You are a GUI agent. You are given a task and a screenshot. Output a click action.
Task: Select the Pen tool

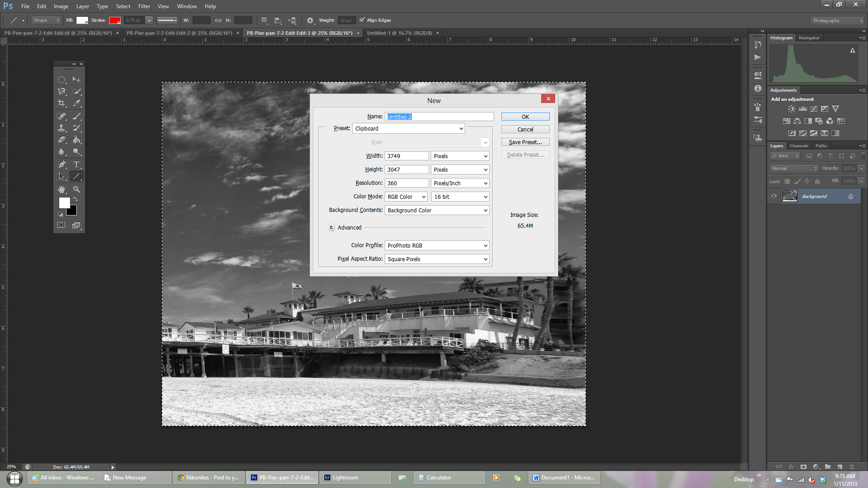tap(61, 164)
